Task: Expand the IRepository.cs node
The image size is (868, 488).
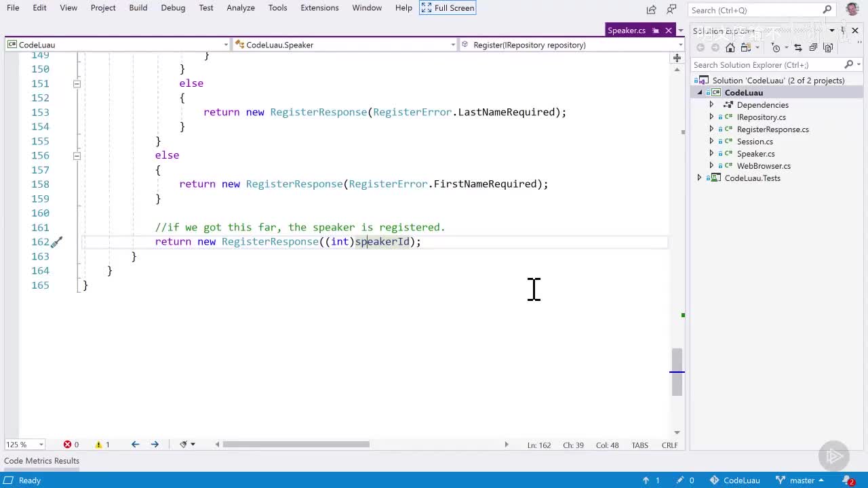Action: pyautogui.click(x=711, y=117)
